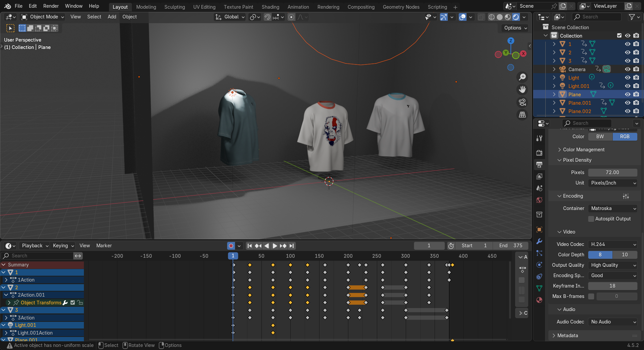Jump to last frame button
The height and width of the screenshot is (350, 644).
pos(292,246)
